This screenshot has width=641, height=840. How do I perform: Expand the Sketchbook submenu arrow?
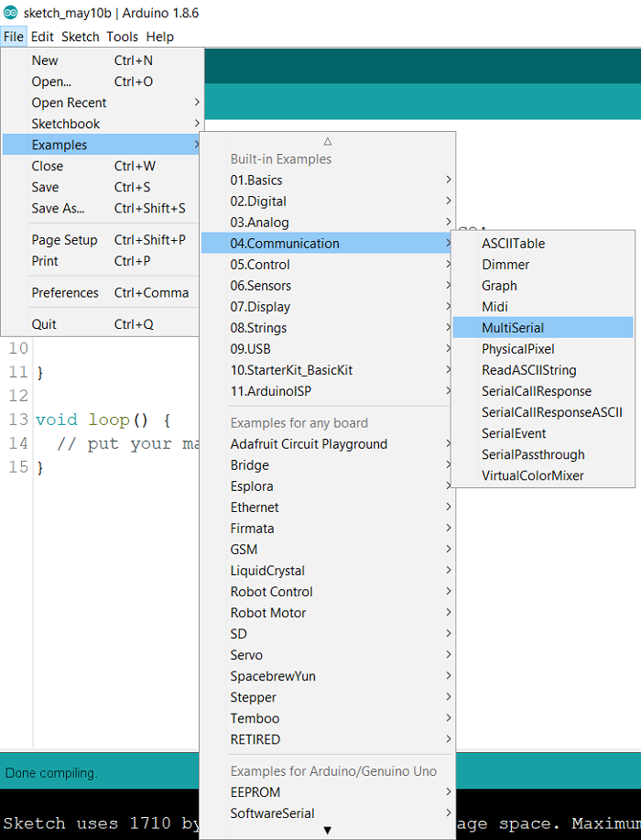tap(197, 124)
